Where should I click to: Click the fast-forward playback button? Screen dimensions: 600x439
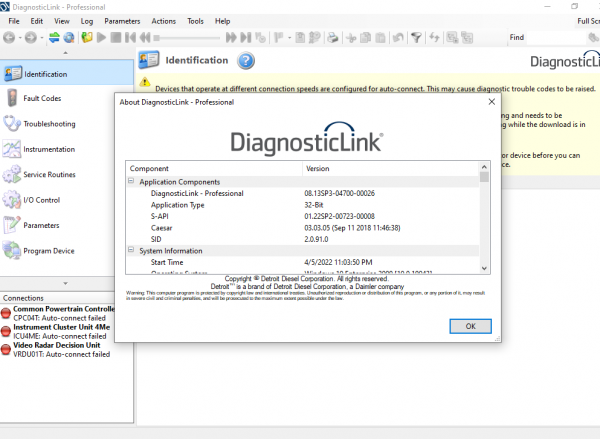[231, 38]
